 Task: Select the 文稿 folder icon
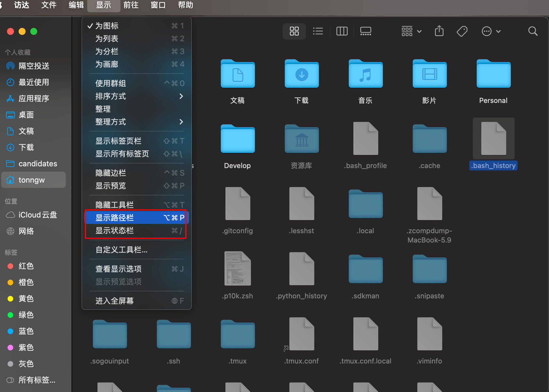click(238, 74)
